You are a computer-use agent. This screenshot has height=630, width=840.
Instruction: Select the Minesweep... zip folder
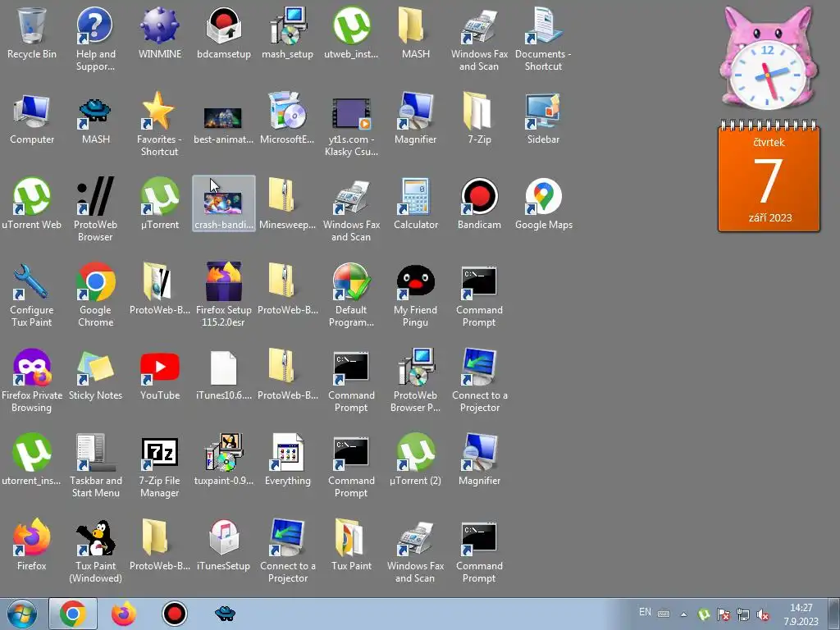click(x=287, y=203)
